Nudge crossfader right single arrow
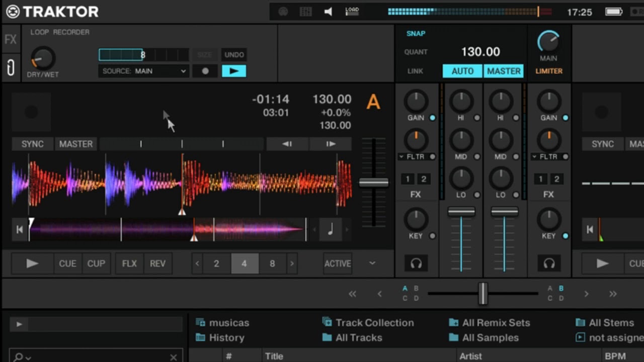Screen dimensions: 644x362 [x=586, y=294]
